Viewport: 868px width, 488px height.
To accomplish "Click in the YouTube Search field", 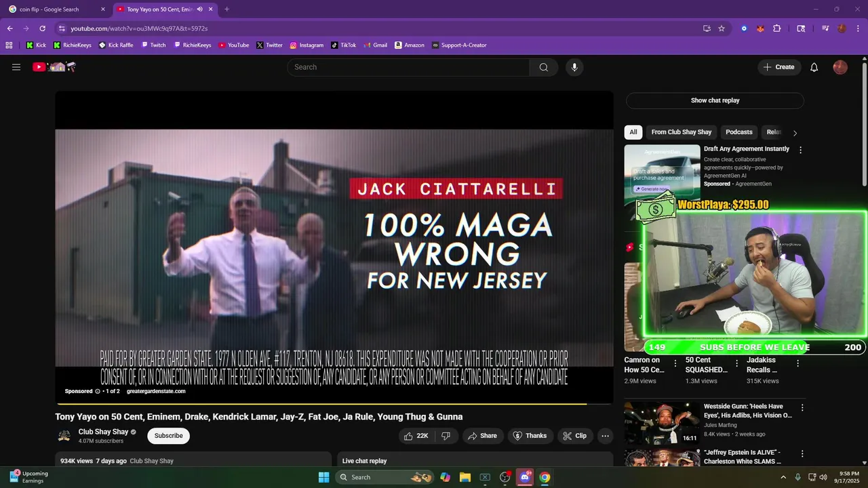I will [x=408, y=67].
